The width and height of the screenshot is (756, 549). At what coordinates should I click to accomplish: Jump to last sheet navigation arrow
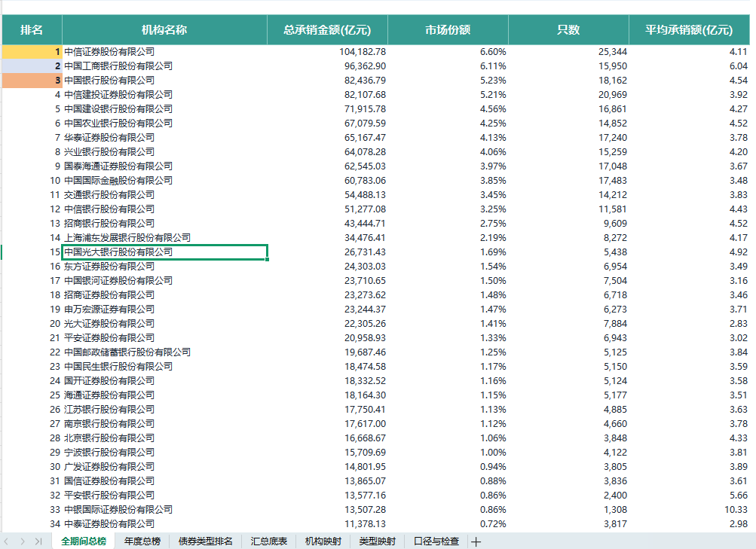click(x=38, y=541)
